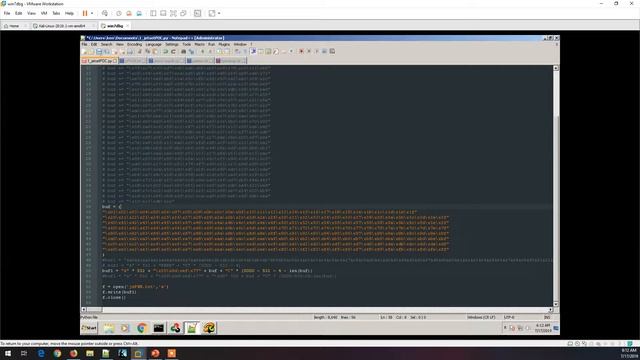640x360 pixels.
Task: Toggle the highlighted Show Indent Guide icon
Action: (x=253, y=51)
